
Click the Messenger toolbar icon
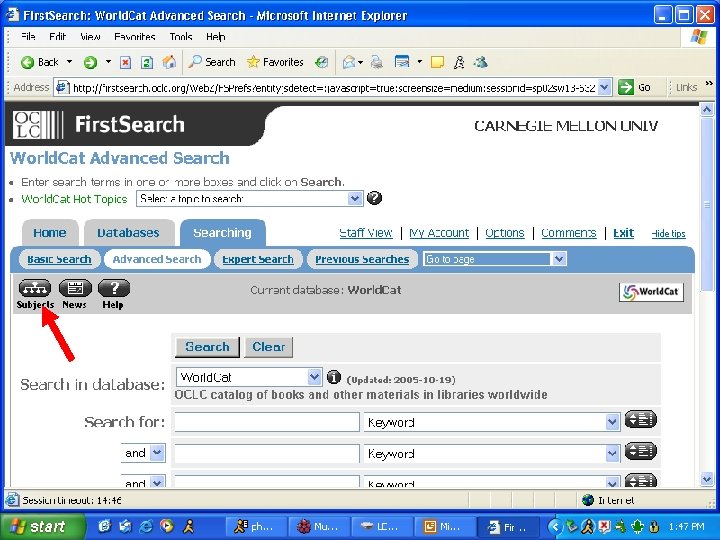click(x=481, y=62)
